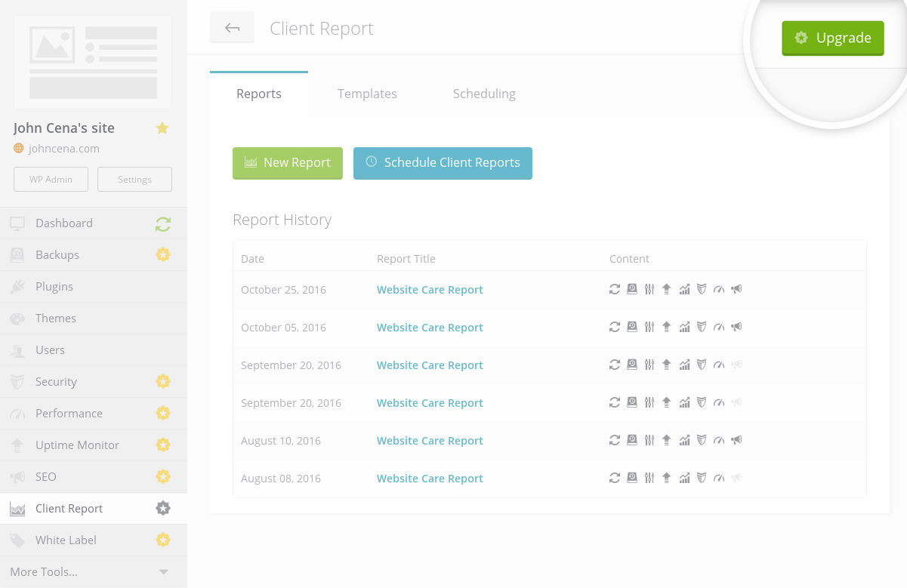Image resolution: width=907 pixels, height=588 pixels.
Task: Switch to the Templates tab
Action: click(367, 94)
